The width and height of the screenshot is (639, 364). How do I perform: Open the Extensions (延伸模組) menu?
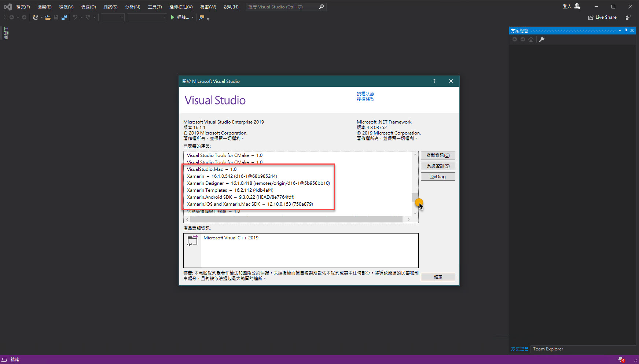[x=181, y=7]
